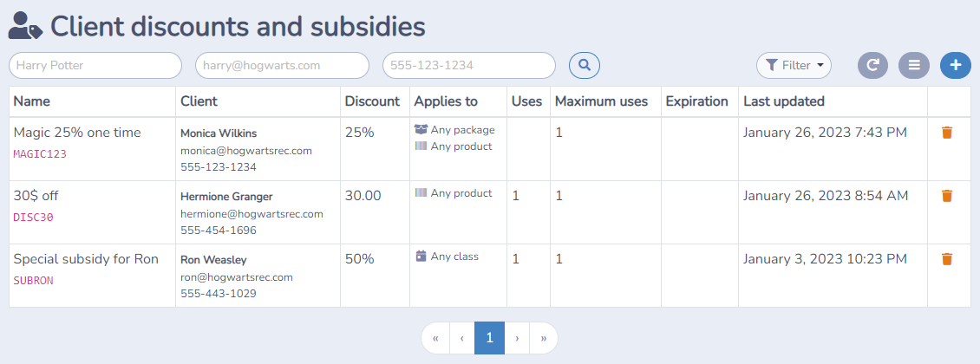980x364 pixels.
Task: Click barcode icon in Hermione Granger row
Action: 421,193
